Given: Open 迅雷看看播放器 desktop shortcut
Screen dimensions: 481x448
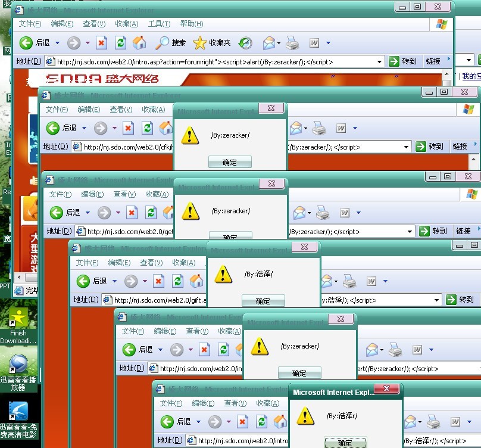Looking at the screenshot, I should pos(18,372).
